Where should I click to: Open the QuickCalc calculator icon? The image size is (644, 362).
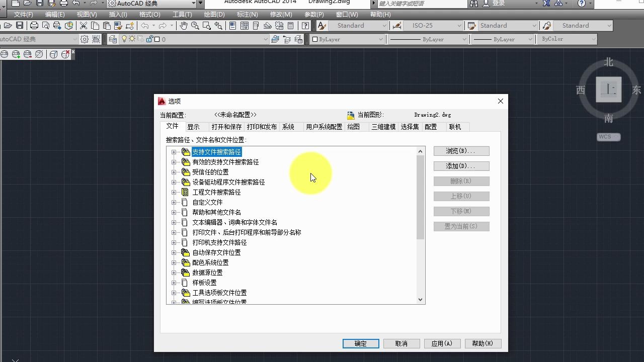pyautogui.click(x=291, y=26)
